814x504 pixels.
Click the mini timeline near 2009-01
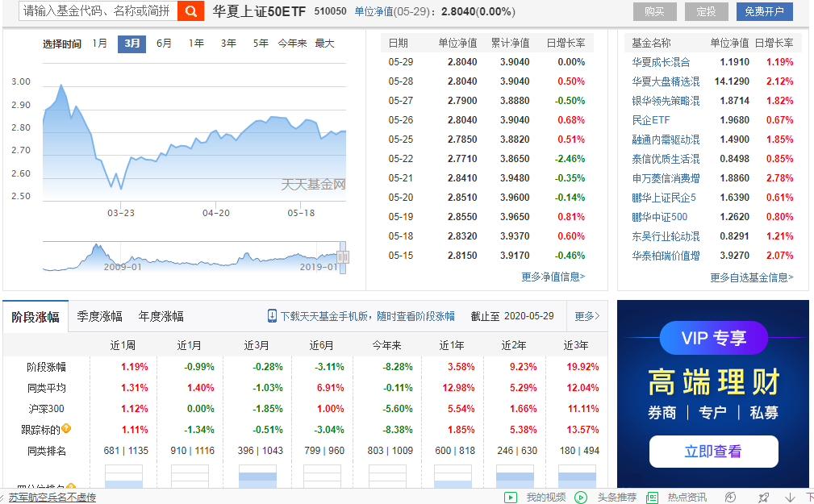(x=123, y=267)
